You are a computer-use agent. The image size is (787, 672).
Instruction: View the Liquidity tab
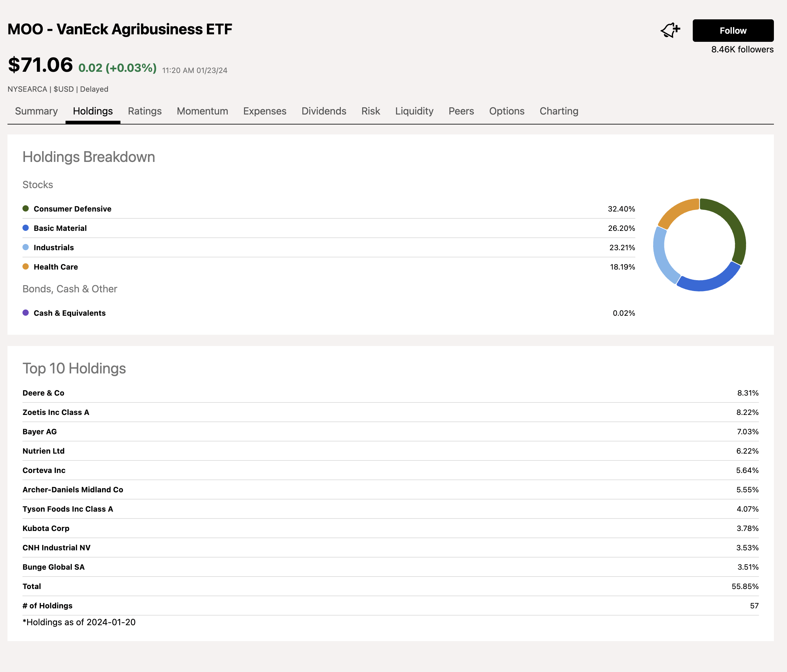coord(414,111)
